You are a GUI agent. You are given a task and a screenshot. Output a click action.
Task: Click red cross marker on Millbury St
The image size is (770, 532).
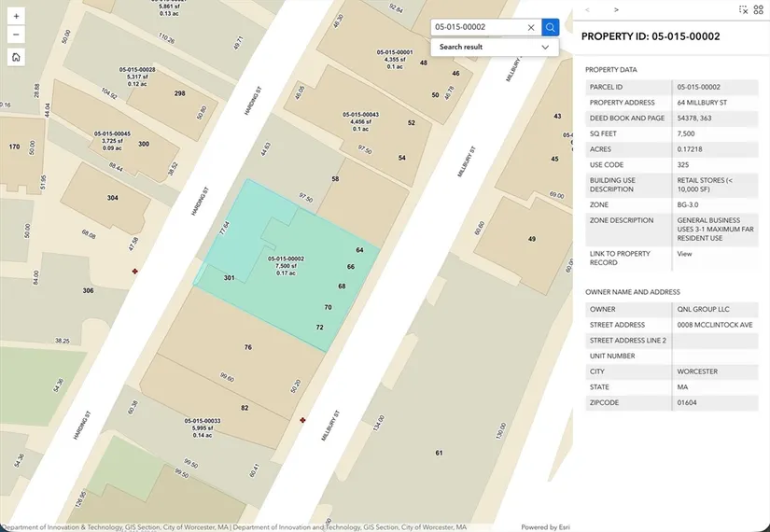(x=302, y=420)
